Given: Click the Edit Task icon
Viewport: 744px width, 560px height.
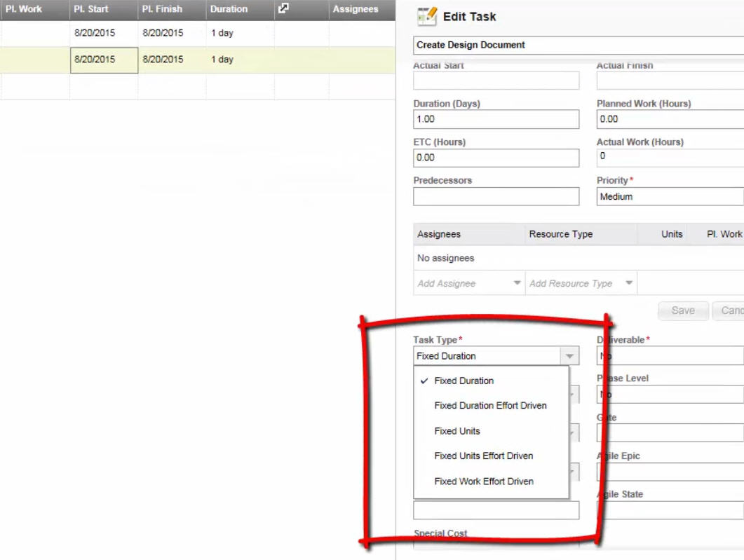Looking at the screenshot, I should (426, 17).
